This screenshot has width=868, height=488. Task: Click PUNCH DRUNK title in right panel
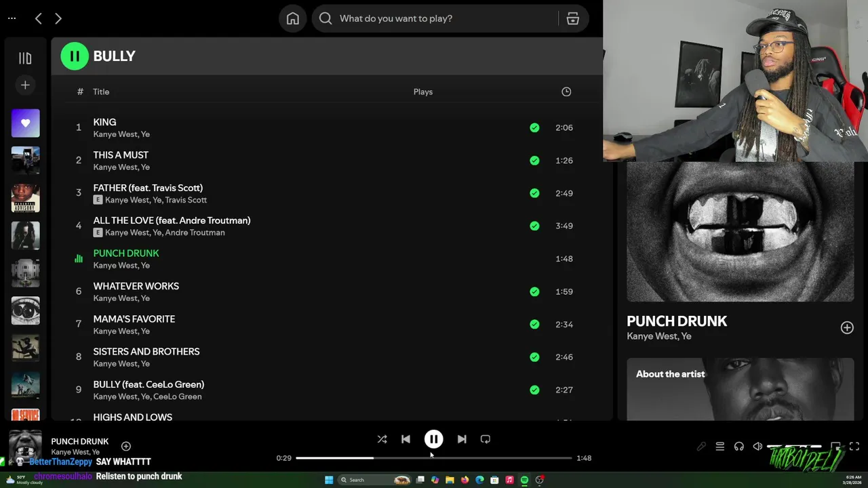677,321
